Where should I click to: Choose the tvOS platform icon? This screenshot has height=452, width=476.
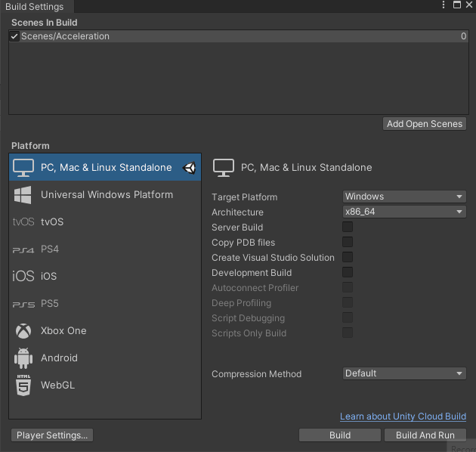click(x=23, y=222)
